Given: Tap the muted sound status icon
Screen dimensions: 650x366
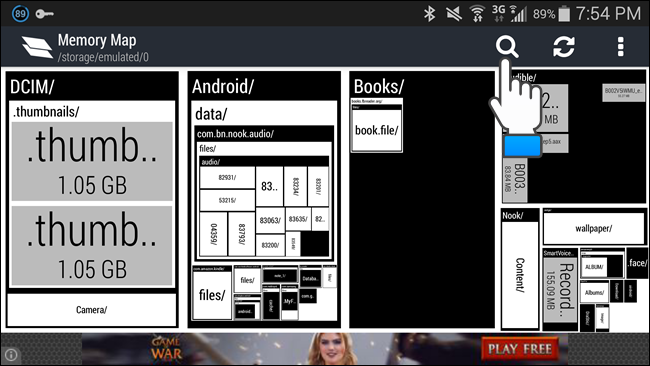Looking at the screenshot, I should click(454, 14).
